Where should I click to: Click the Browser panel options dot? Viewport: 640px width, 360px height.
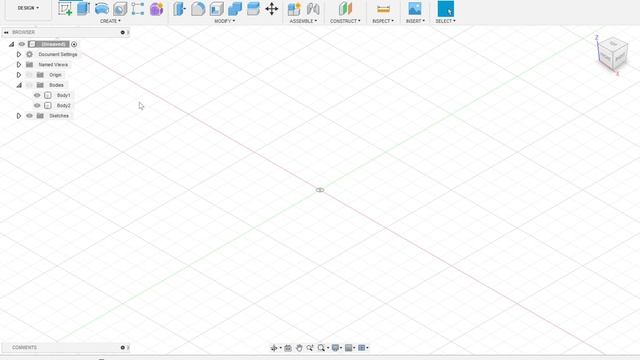point(122,32)
